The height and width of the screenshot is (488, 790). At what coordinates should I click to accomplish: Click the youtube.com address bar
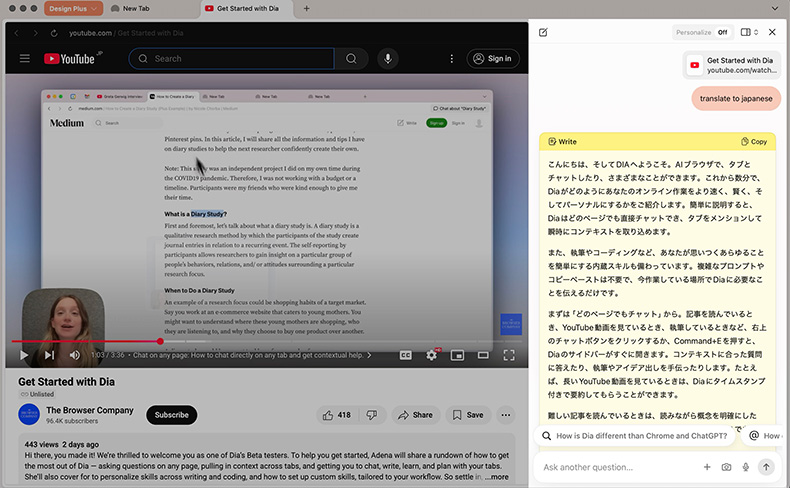(126, 33)
